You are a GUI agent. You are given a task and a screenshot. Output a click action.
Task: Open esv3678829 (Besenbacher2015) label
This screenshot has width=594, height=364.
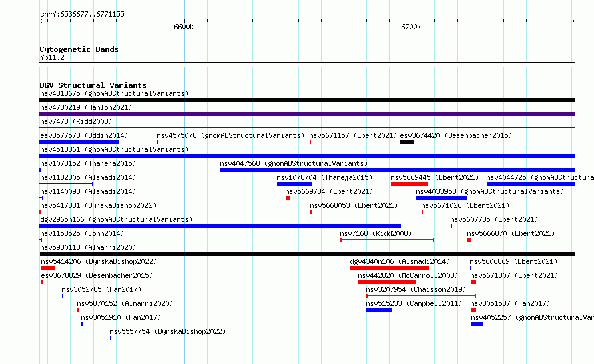click(97, 275)
